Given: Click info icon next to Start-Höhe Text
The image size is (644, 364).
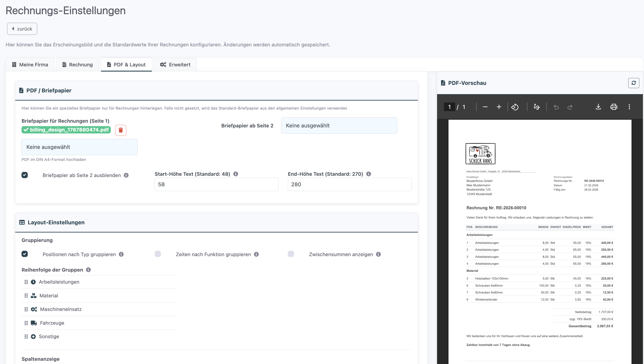Looking at the screenshot, I should click(236, 174).
